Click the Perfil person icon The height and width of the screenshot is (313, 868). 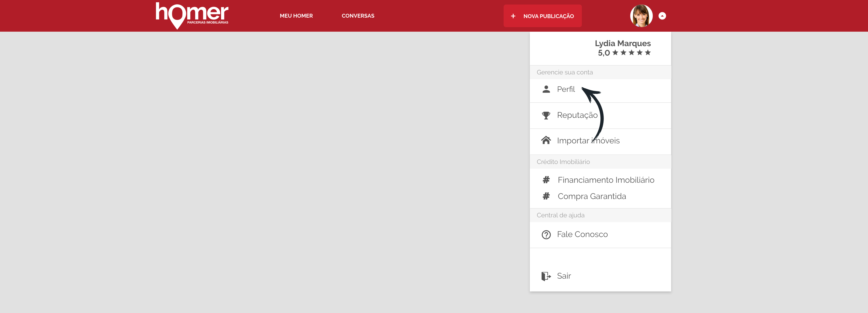(x=546, y=89)
